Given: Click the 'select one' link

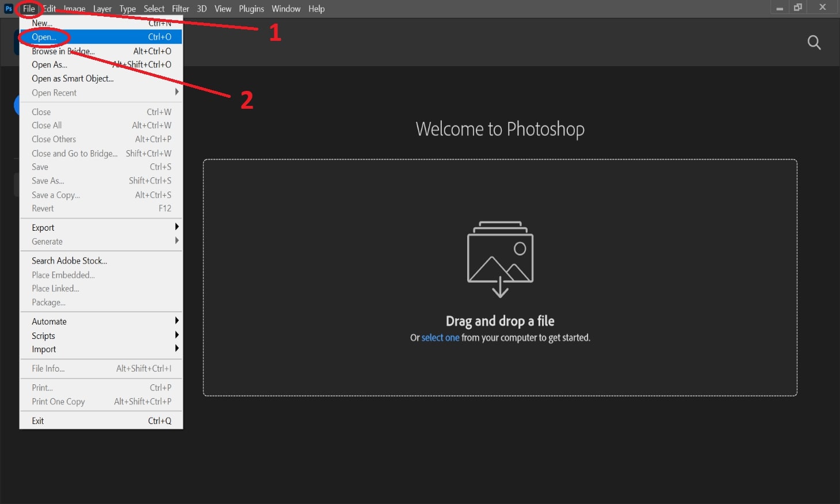Looking at the screenshot, I should [440, 338].
